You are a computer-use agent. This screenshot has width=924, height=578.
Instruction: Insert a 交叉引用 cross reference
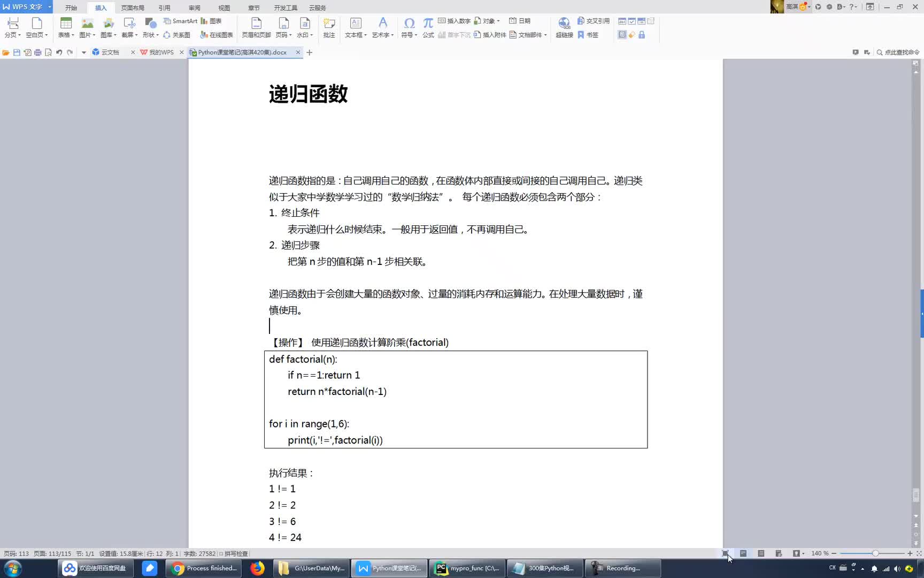tap(594, 21)
